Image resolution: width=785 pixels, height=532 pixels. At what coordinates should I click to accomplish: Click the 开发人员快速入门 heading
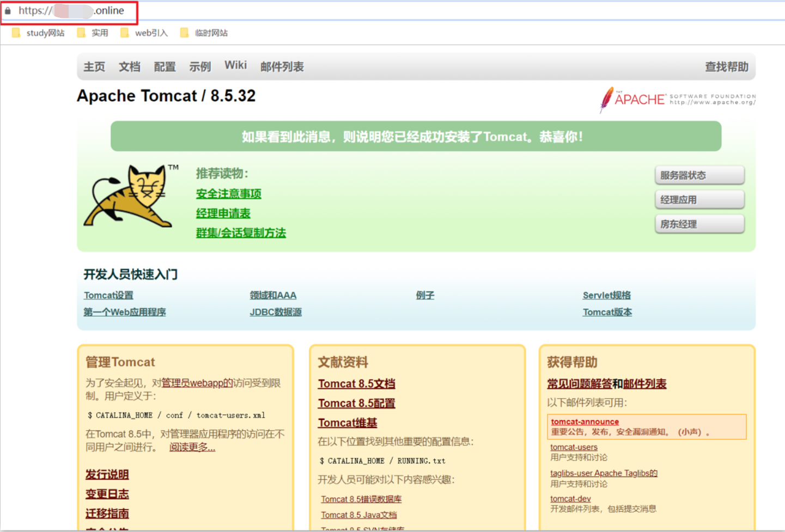point(131,274)
